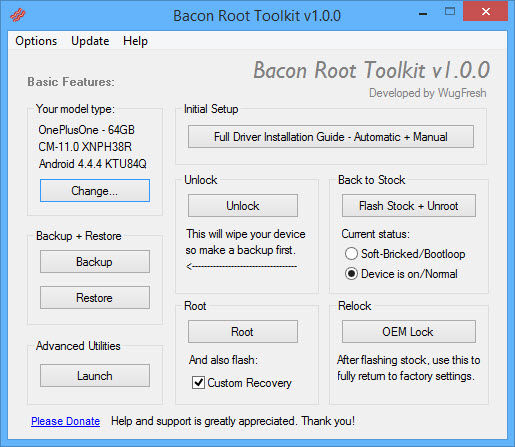515x447 pixels.
Task: Click Flash Stock + Unroot button
Action: tap(409, 206)
